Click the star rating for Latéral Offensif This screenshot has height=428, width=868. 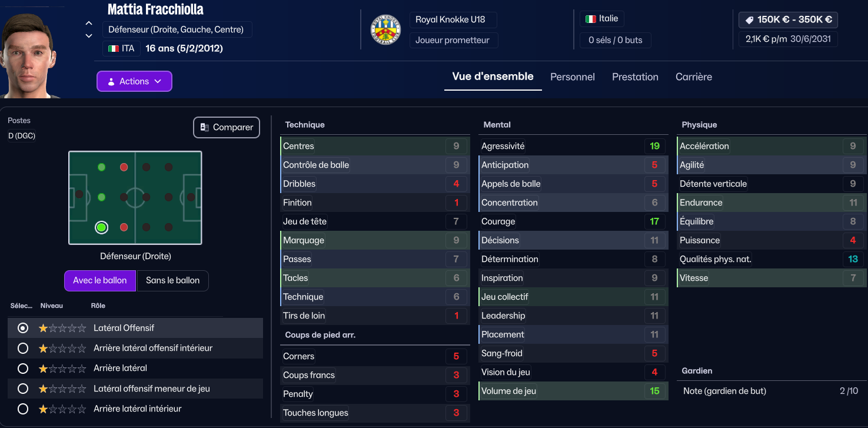point(62,328)
